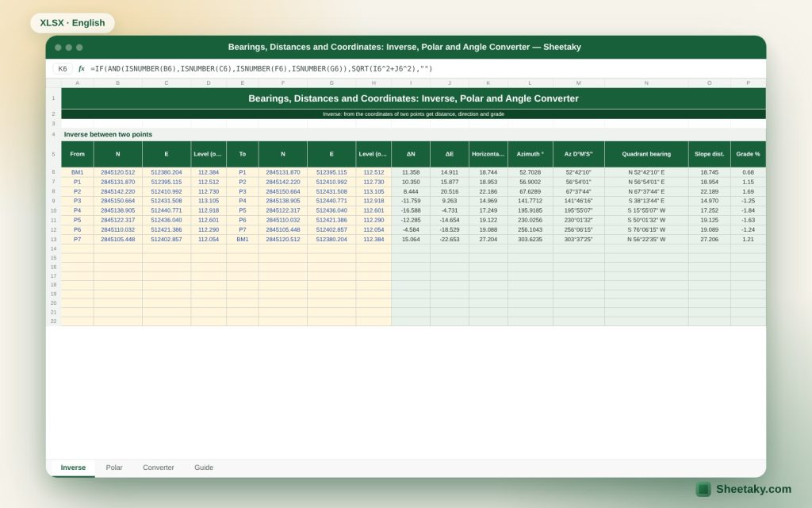
Task: Click the 'Horizonta…' header cell
Action: 488,154
